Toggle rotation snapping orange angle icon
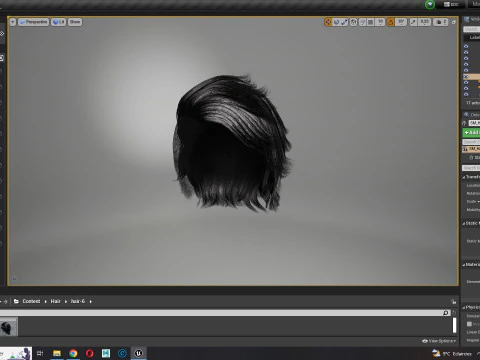The width and height of the screenshot is (480, 360). click(x=390, y=22)
